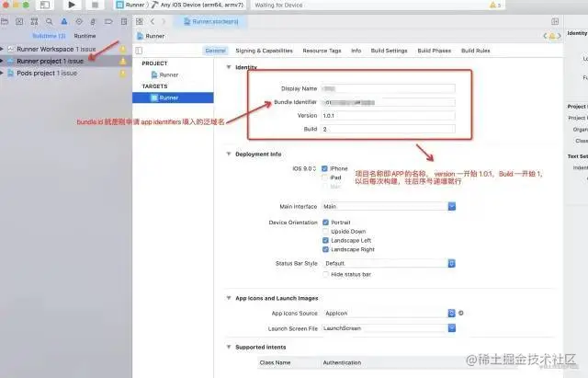
Task: Choose Any iOS Device destination
Action: click(x=198, y=5)
